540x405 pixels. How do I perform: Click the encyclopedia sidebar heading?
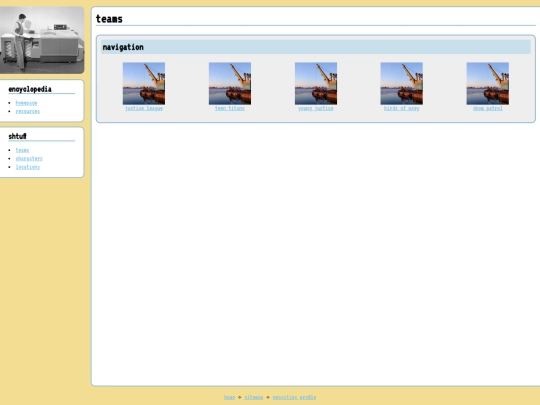point(30,89)
